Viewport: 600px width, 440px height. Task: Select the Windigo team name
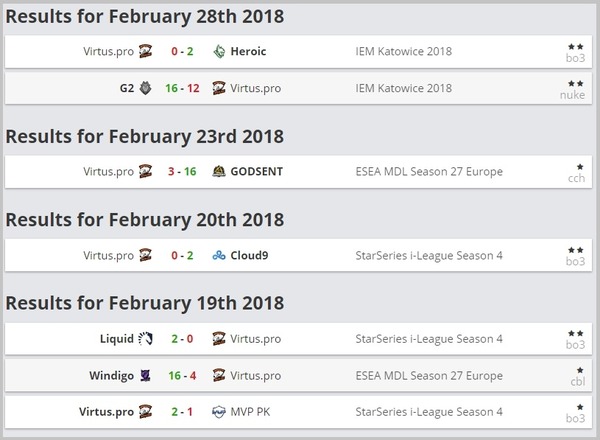[x=112, y=376]
